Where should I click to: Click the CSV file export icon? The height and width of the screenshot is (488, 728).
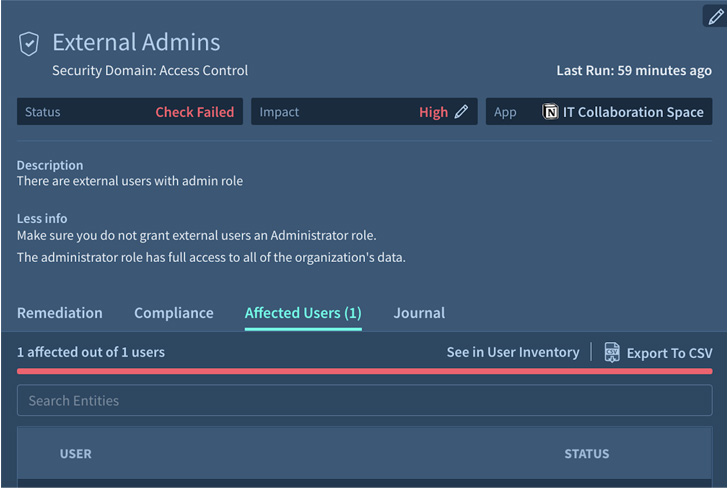coord(612,352)
